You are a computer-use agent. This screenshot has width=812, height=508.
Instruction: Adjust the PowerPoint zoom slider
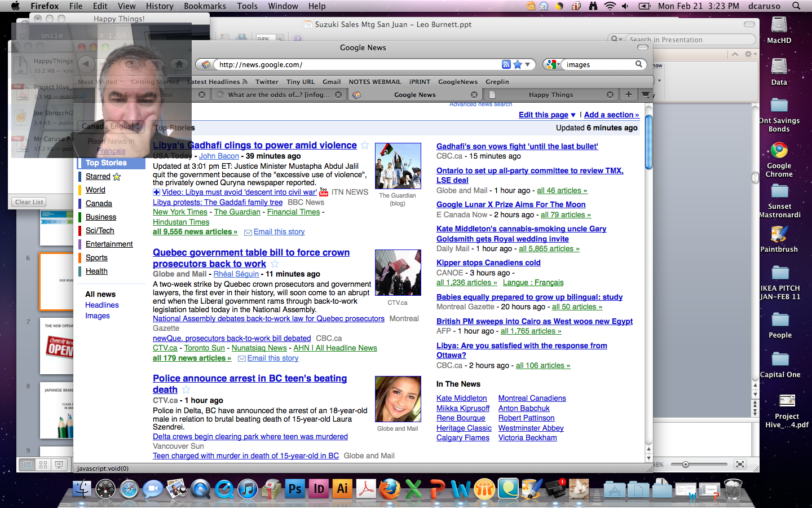(686, 465)
